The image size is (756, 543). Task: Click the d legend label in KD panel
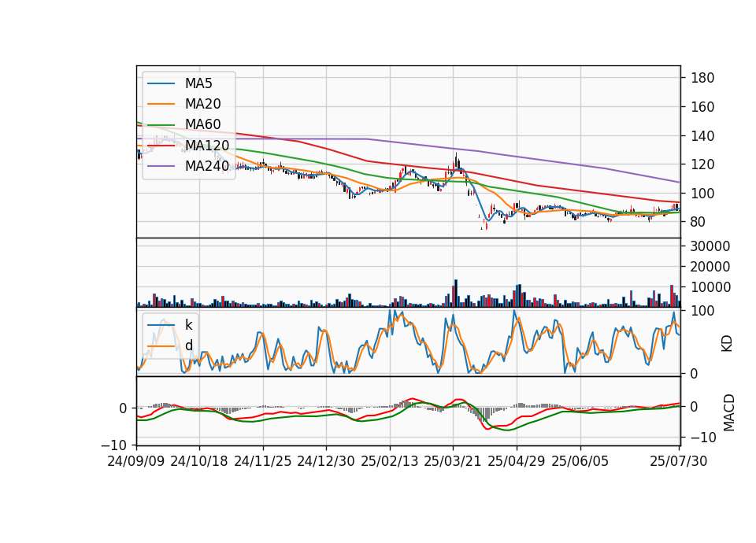click(x=188, y=345)
